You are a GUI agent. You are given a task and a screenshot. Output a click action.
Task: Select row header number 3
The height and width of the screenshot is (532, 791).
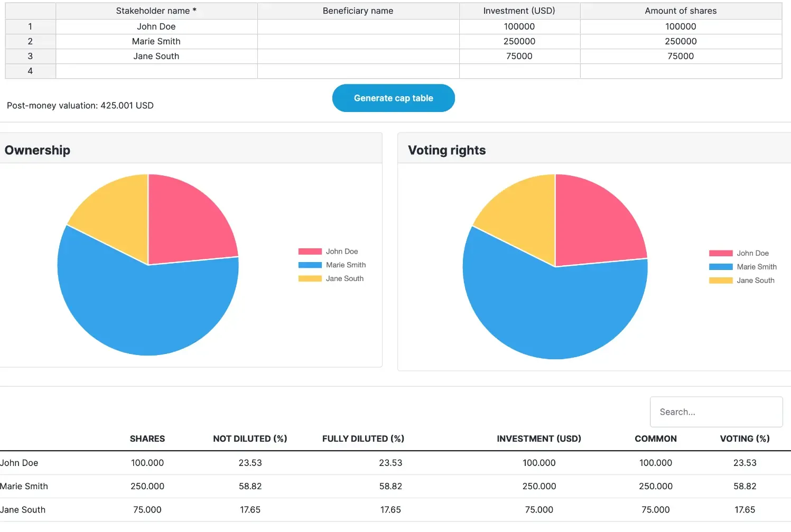(30, 57)
